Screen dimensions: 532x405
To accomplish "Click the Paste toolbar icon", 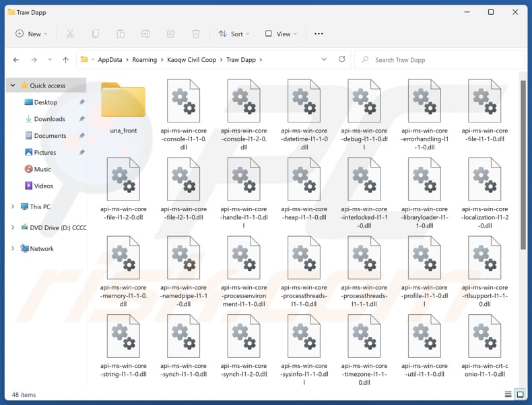I will click(121, 34).
